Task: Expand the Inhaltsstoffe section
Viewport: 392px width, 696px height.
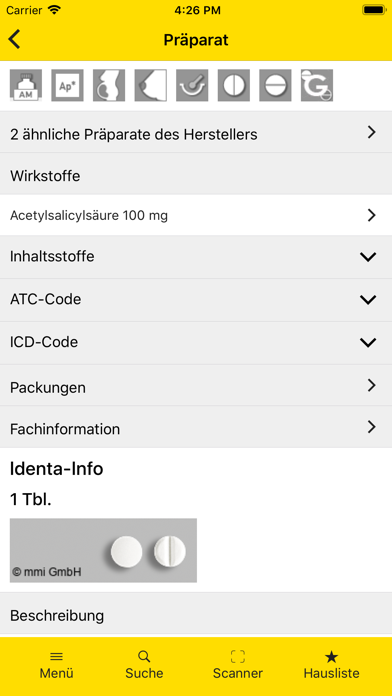Action: (196, 257)
